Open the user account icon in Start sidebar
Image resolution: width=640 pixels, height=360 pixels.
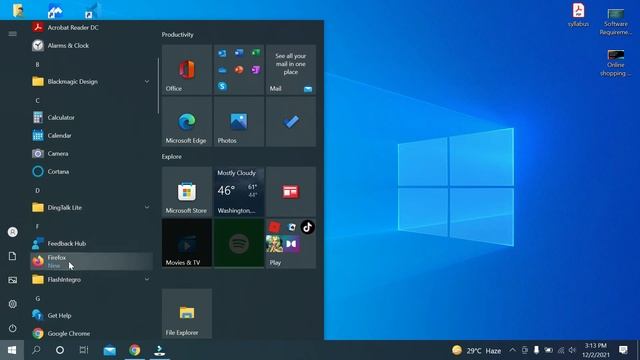pos(13,232)
